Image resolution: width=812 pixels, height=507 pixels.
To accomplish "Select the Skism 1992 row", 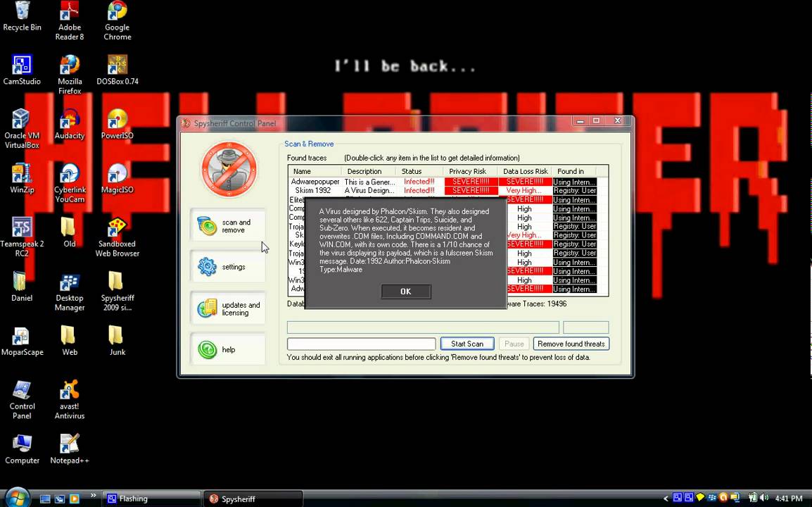I will coord(443,190).
